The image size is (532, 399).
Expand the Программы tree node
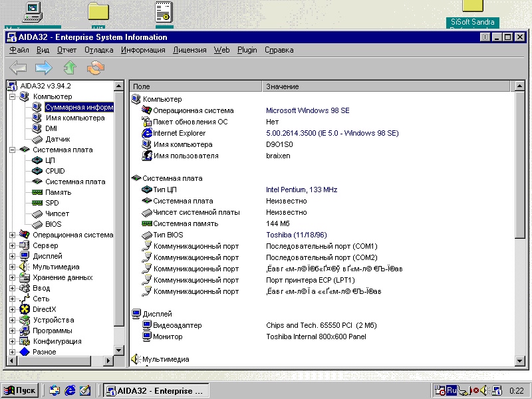point(12,331)
